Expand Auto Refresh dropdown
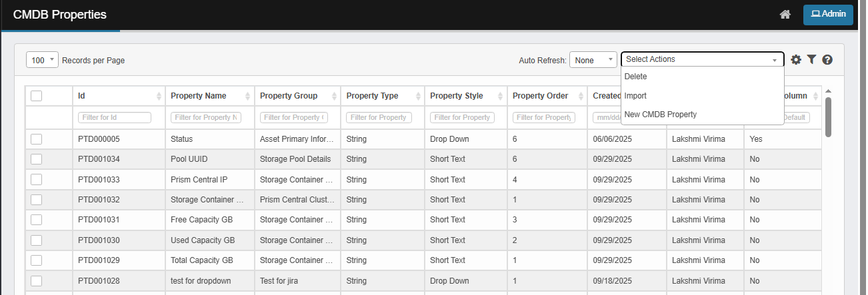The image size is (868, 295). 593,60
